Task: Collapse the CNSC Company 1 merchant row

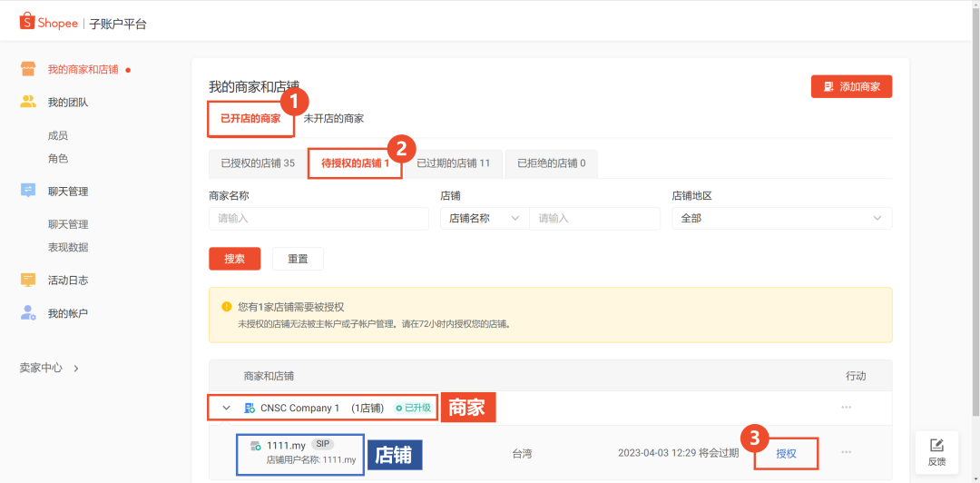Action: pos(226,408)
